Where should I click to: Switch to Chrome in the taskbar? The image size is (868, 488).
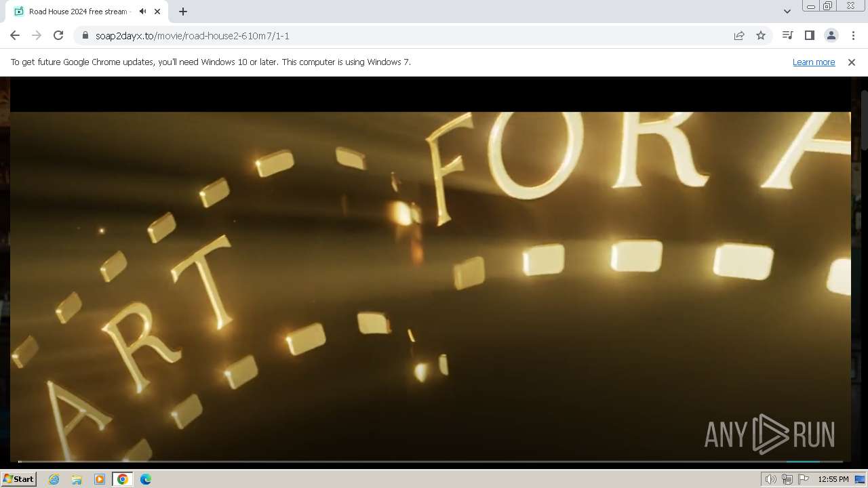(122, 479)
